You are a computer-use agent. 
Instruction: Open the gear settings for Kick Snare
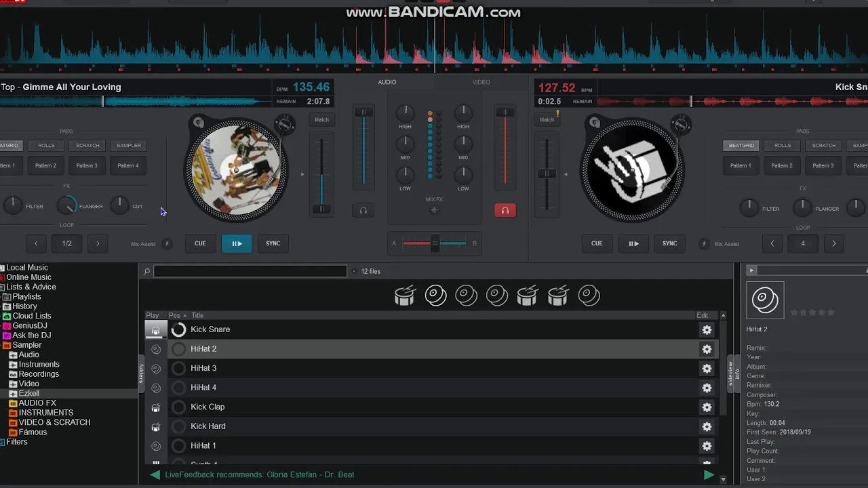coord(707,329)
